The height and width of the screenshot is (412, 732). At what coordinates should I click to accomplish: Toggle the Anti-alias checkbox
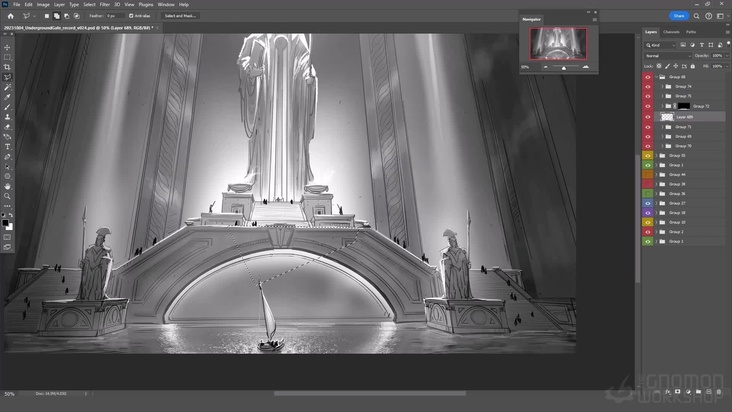[131, 16]
